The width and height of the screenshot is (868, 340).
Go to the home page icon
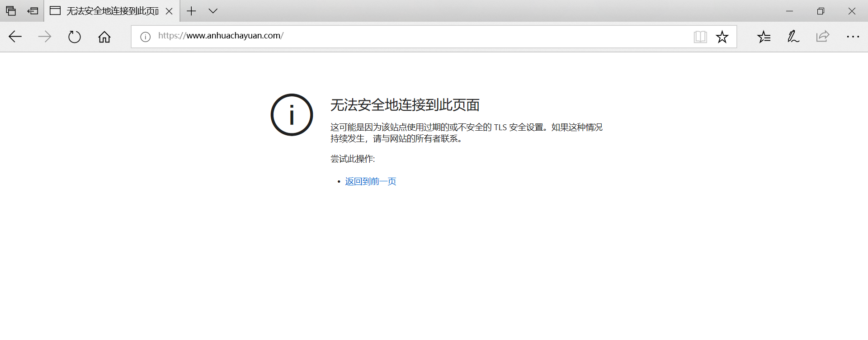tap(104, 37)
